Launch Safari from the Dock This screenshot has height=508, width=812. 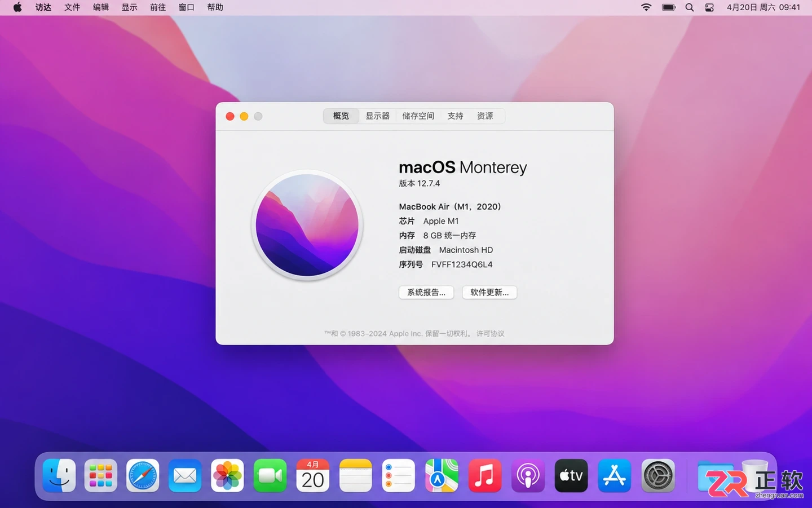point(143,475)
